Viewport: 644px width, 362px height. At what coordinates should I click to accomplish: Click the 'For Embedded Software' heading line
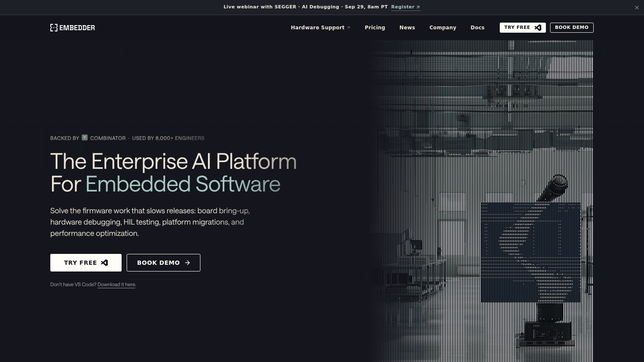click(165, 184)
